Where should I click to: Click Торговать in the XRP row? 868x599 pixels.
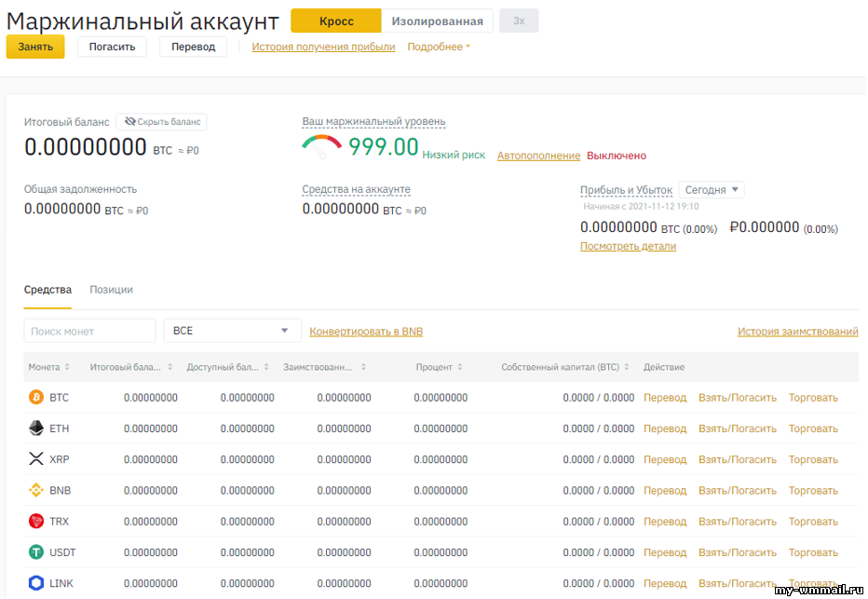pyautogui.click(x=813, y=460)
